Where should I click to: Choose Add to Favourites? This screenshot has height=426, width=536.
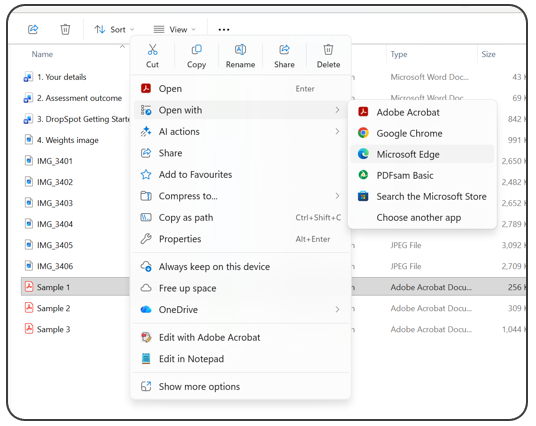tap(241, 174)
